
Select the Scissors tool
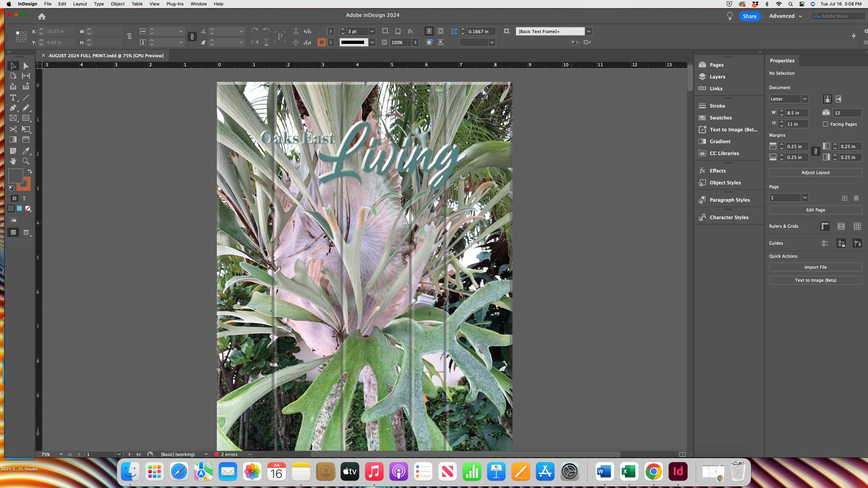pyautogui.click(x=13, y=129)
